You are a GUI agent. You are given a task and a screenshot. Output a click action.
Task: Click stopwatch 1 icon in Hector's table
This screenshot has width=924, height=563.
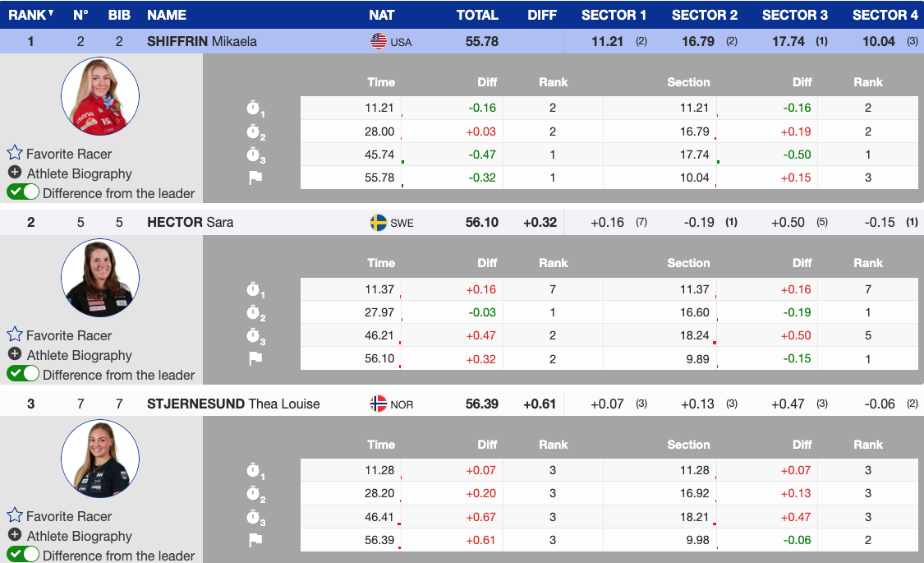[x=255, y=289]
